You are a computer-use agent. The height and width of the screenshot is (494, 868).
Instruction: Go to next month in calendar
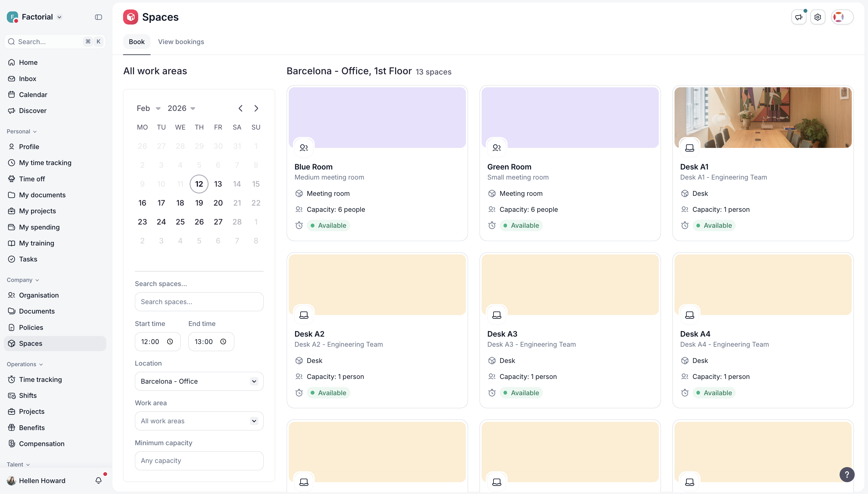point(256,108)
